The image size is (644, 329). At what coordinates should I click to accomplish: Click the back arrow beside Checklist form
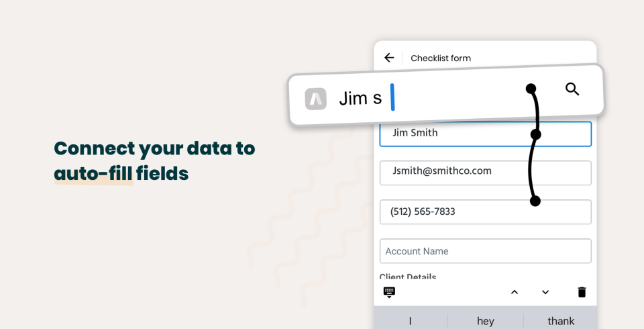coord(389,58)
